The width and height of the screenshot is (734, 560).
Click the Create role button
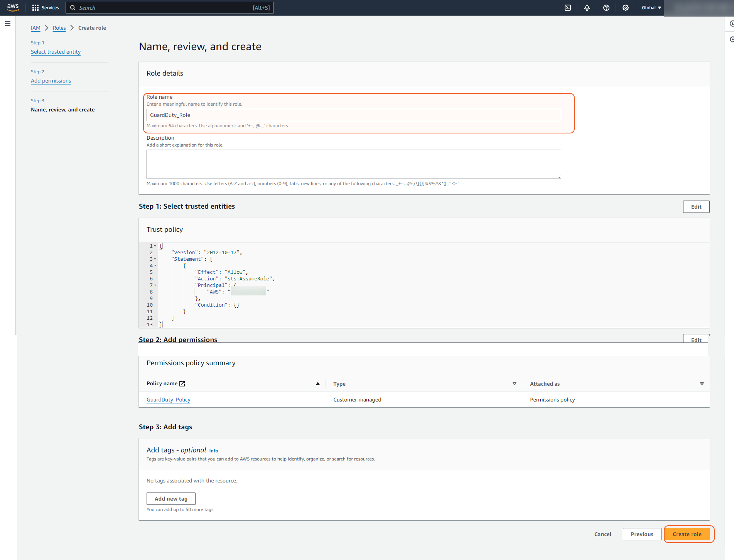687,534
